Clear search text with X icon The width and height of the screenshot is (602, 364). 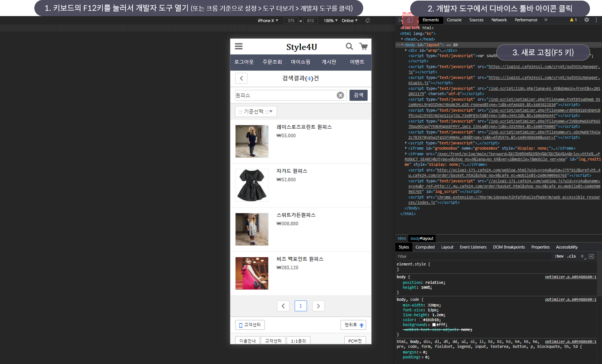point(340,95)
